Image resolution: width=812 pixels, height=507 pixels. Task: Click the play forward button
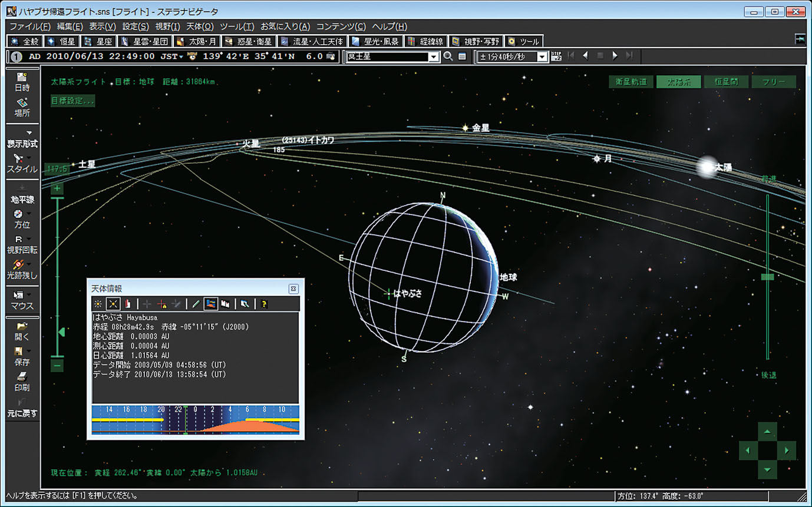[615, 56]
